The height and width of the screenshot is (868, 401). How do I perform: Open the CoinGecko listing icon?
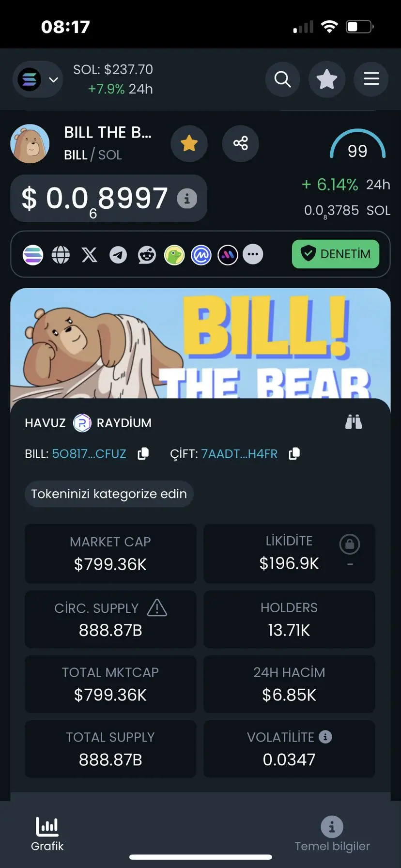[x=174, y=254]
